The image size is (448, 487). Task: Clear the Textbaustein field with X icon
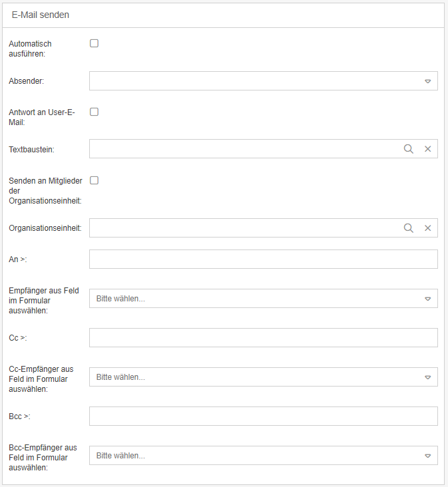428,149
